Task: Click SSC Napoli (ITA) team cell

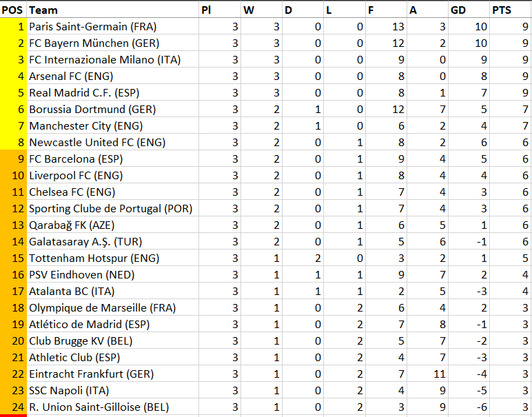Action: point(112,391)
